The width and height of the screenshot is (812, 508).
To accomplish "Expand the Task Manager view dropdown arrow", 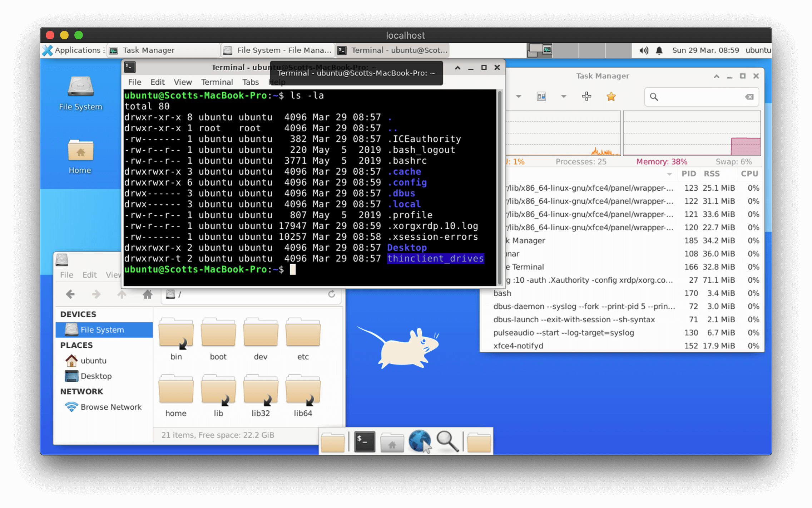I will tap(564, 97).
